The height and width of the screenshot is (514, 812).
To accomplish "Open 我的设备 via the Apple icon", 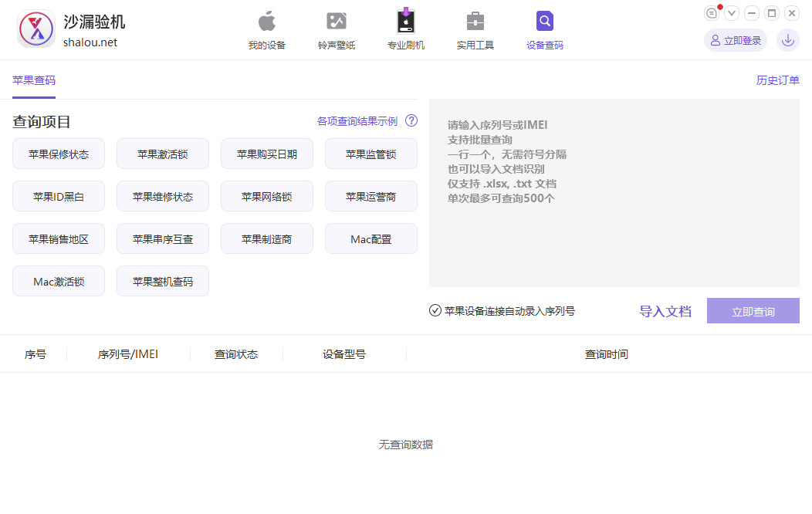I will (266, 22).
